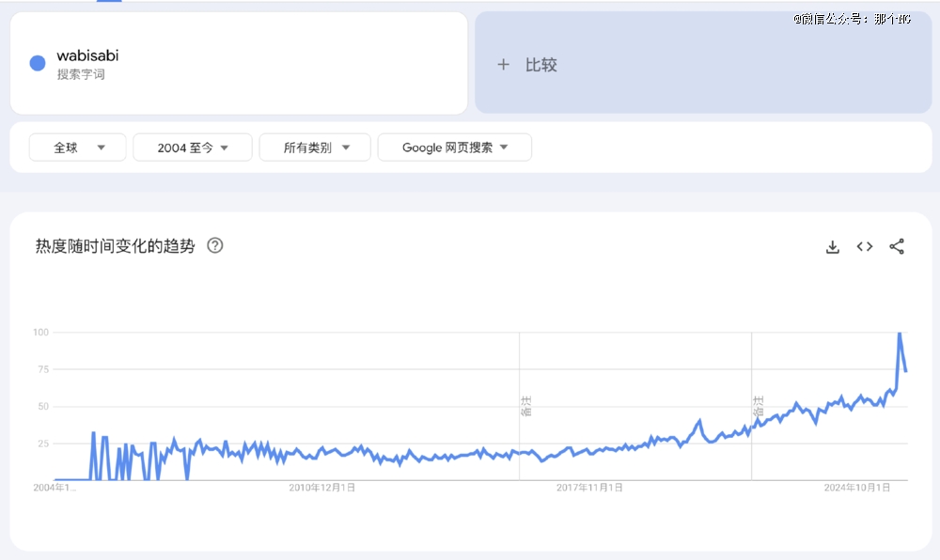Expand the 全球 region dropdown
Image resolution: width=940 pixels, height=560 pixels.
coord(77,148)
